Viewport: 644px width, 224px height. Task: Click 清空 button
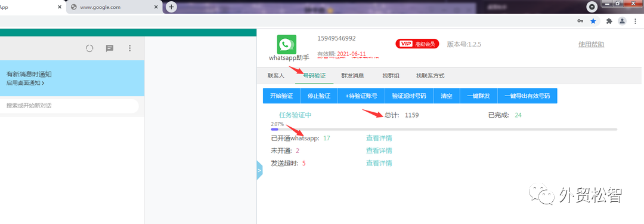[x=447, y=96]
